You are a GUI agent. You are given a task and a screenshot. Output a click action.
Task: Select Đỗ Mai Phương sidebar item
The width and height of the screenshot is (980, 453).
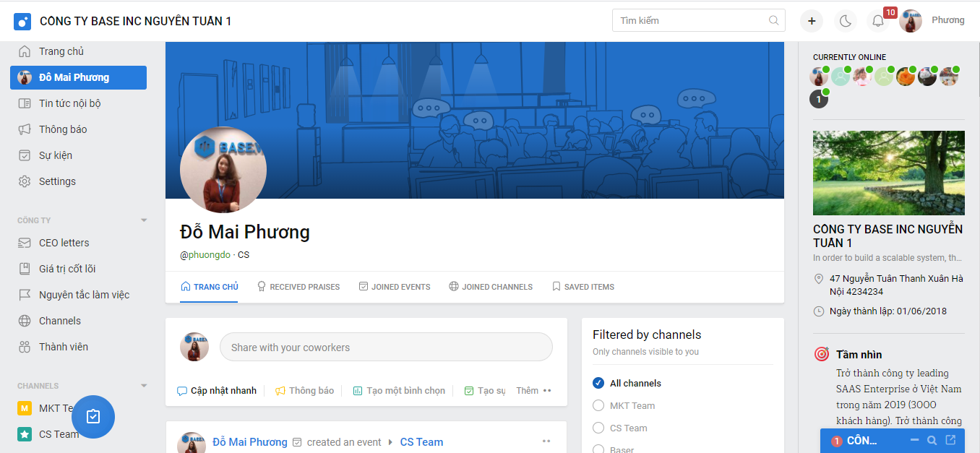click(78, 77)
